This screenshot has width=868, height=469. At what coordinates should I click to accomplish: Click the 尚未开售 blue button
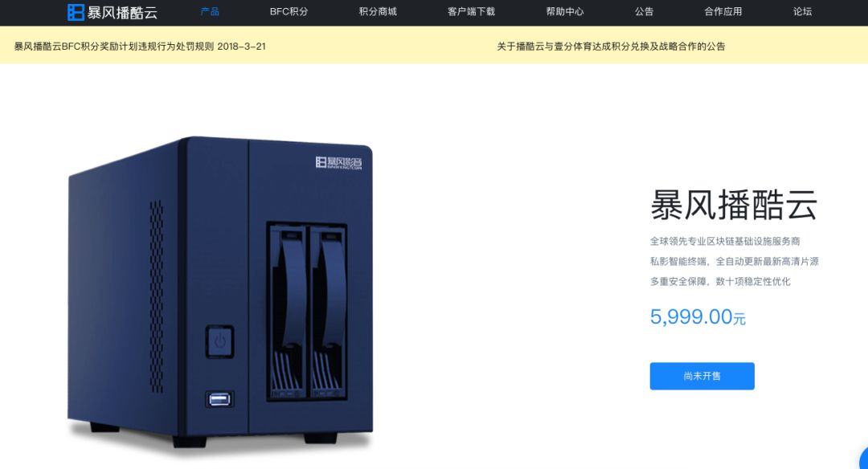point(702,376)
